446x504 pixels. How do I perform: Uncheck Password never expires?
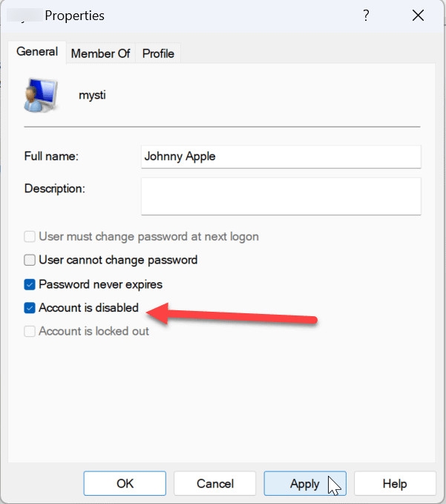(x=30, y=284)
